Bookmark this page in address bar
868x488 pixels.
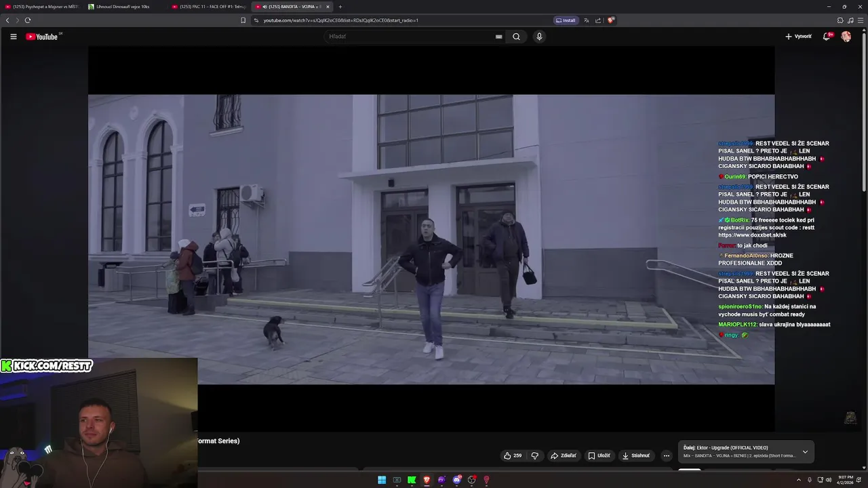(x=243, y=20)
